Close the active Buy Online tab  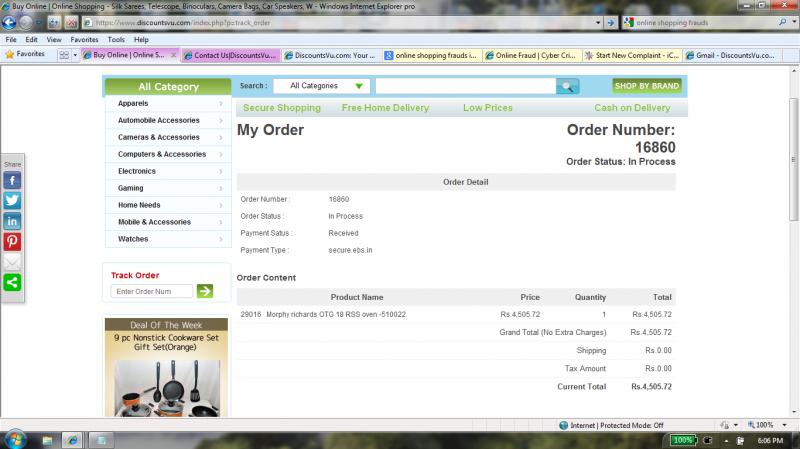(173, 55)
